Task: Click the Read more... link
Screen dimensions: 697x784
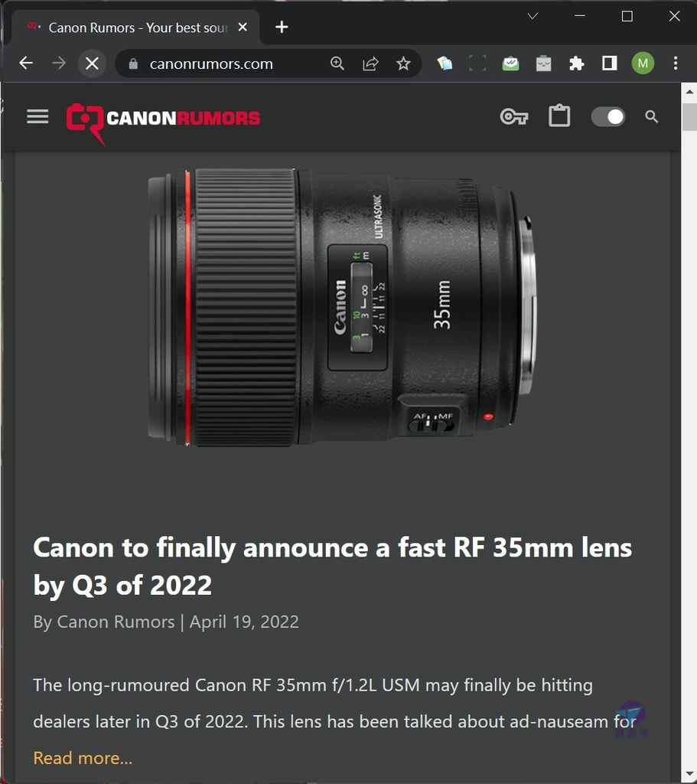Action: (x=83, y=758)
